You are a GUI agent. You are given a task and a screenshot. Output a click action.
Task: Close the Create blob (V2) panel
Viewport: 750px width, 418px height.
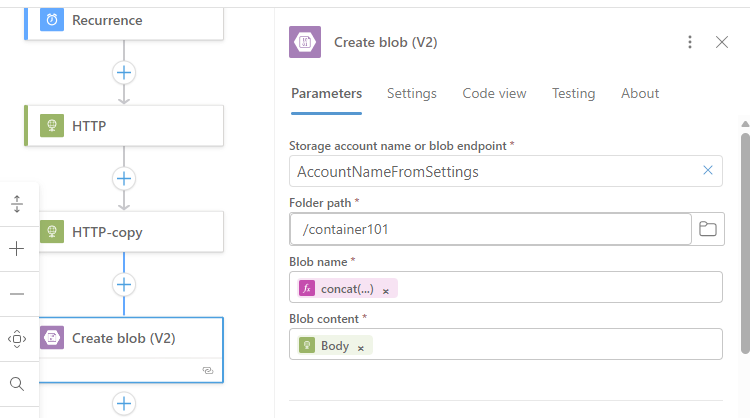(722, 42)
